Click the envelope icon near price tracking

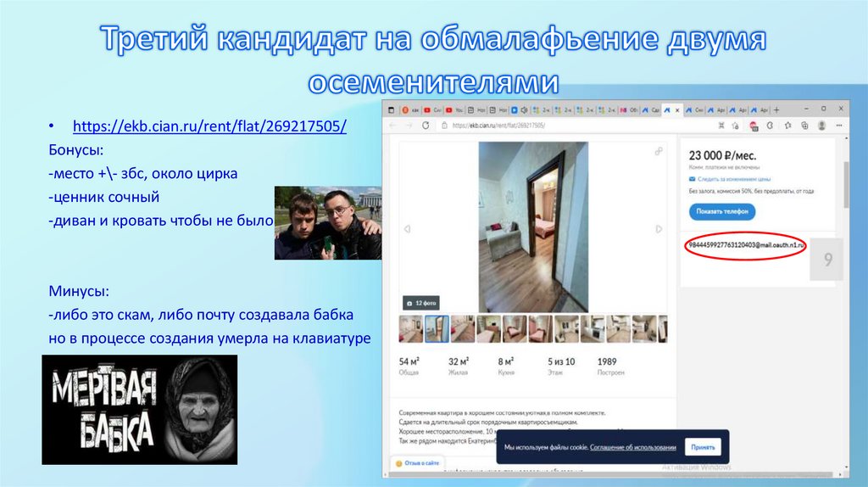692,179
